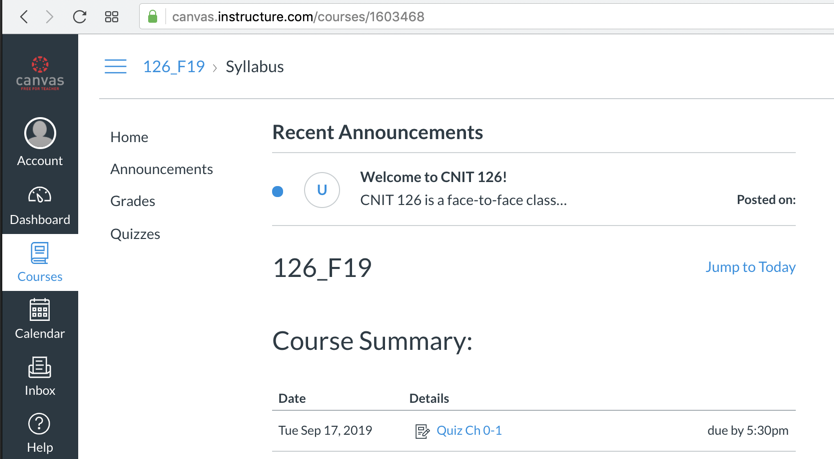
Task: Open the Quiz Ch 0-1 link
Action: (469, 430)
